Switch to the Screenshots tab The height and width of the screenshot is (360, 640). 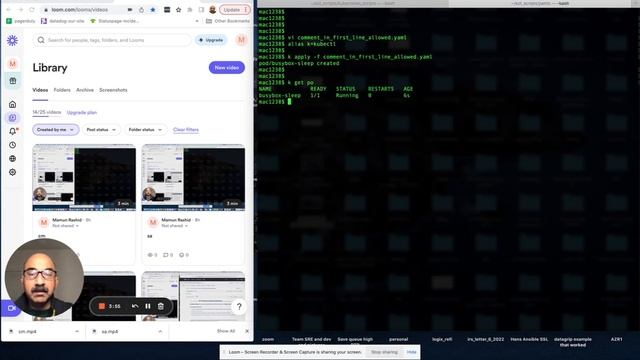click(x=113, y=90)
